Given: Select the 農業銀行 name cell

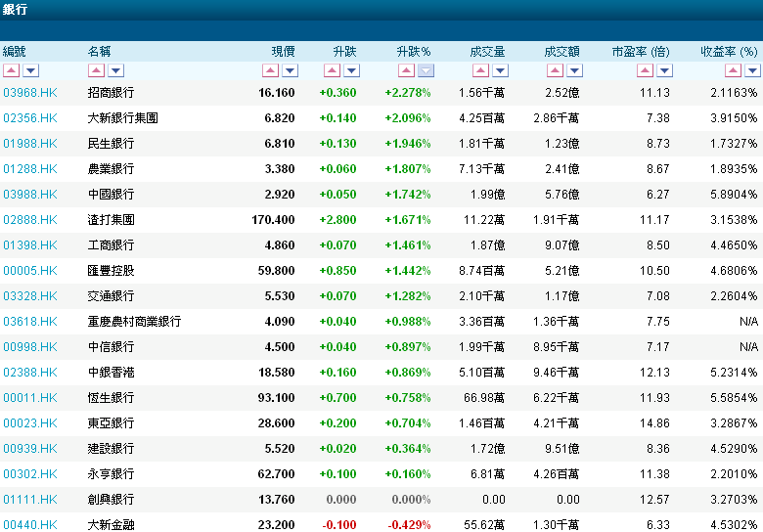Looking at the screenshot, I should 111,169.
